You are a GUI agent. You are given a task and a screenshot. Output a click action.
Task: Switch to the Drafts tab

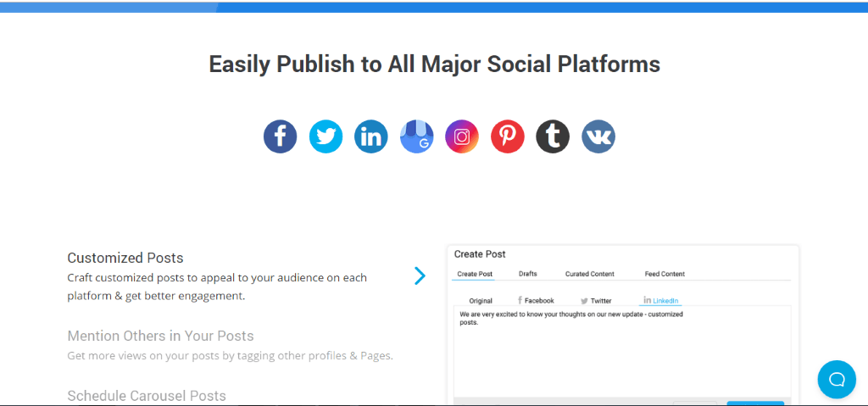tap(527, 274)
